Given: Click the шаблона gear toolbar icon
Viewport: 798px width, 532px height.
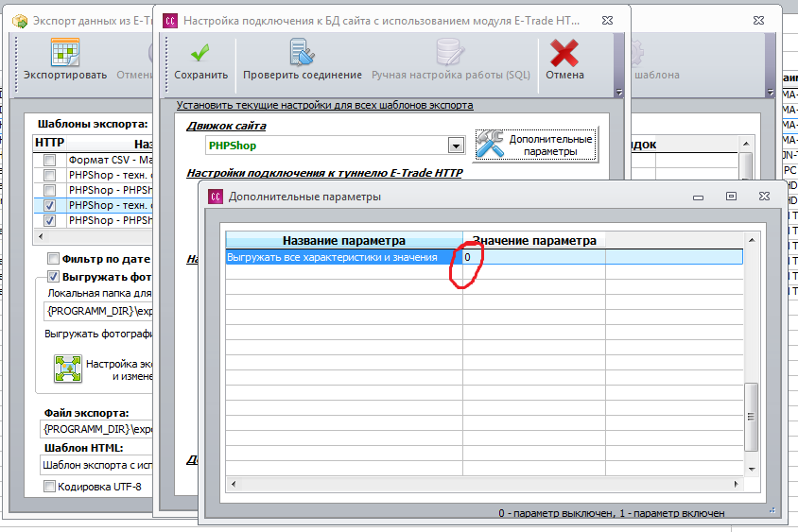Looking at the screenshot, I should click(x=637, y=52).
